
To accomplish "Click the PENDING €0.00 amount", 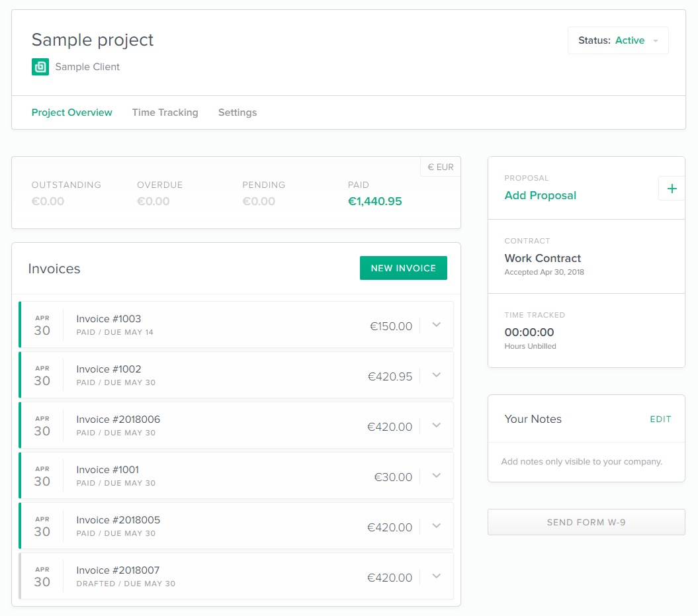I will point(259,202).
